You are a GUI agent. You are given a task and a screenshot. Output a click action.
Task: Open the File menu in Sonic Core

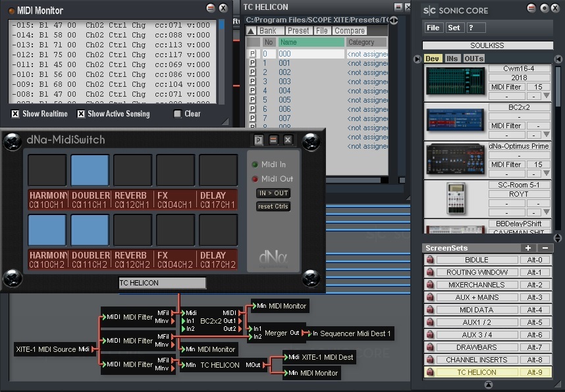(433, 28)
